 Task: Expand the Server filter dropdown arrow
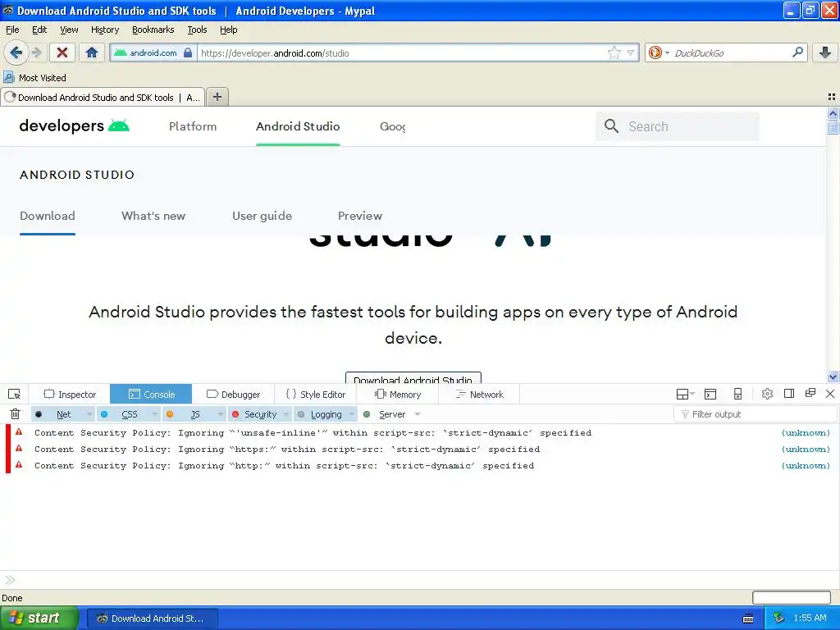[418, 414]
